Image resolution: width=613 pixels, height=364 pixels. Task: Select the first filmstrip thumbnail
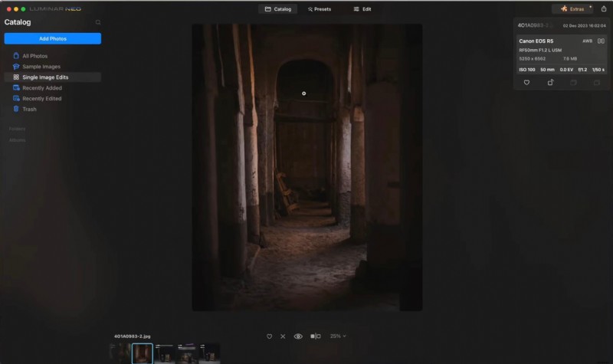(120, 353)
